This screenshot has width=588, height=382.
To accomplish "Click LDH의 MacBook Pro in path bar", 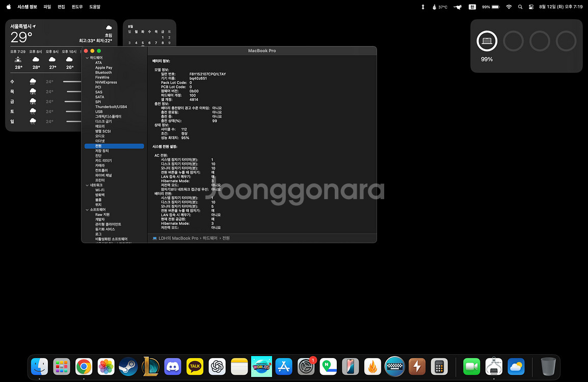I will 178,238.
